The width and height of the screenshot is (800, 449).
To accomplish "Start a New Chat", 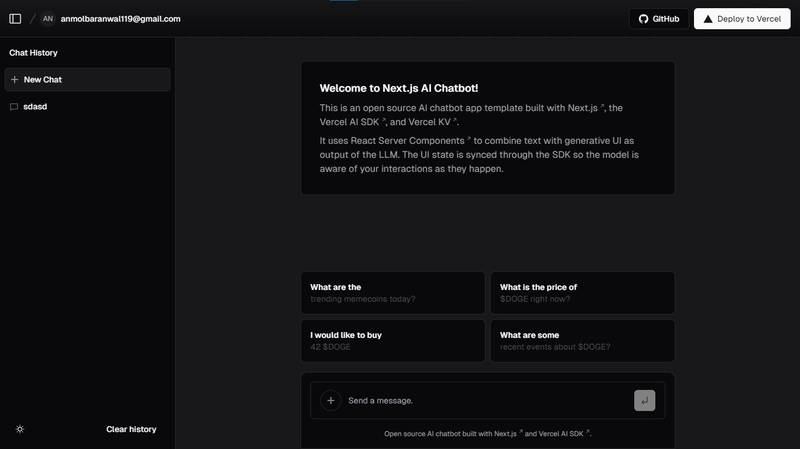I will pyautogui.click(x=87, y=80).
